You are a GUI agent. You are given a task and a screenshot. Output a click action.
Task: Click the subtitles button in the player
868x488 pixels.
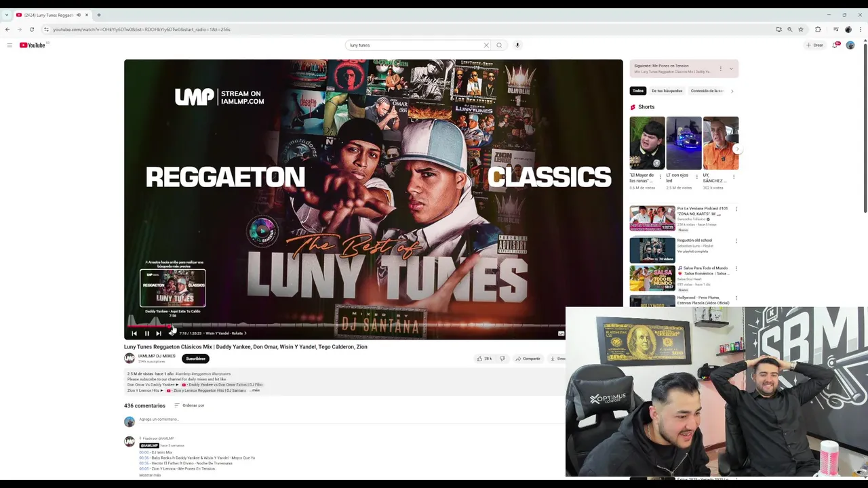point(561,333)
